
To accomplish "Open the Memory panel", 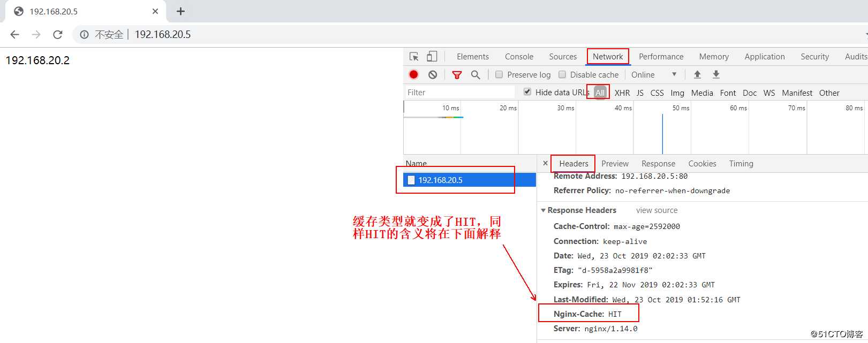I will pyautogui.click(x=714, y=57).
